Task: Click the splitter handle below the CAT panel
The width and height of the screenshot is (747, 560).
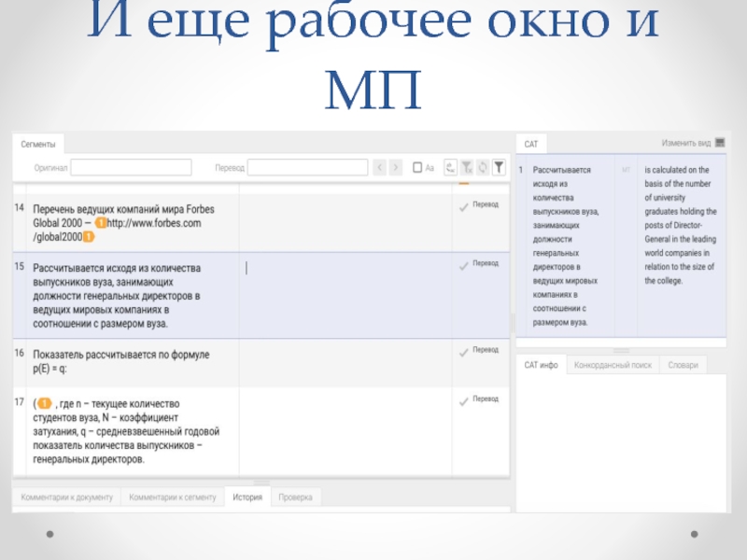Action: coord(621,351)
